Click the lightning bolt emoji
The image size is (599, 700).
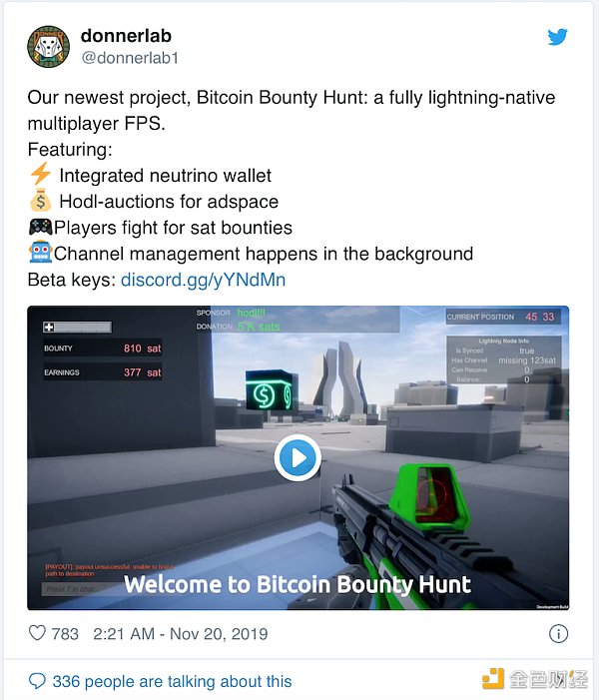coord(40,175)
